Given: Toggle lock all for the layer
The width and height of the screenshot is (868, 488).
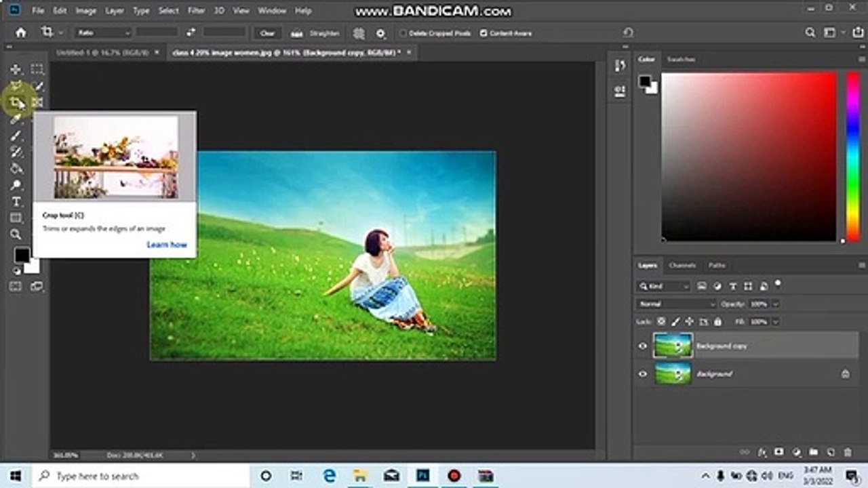Looking at the screenshot, I should 718,321.
